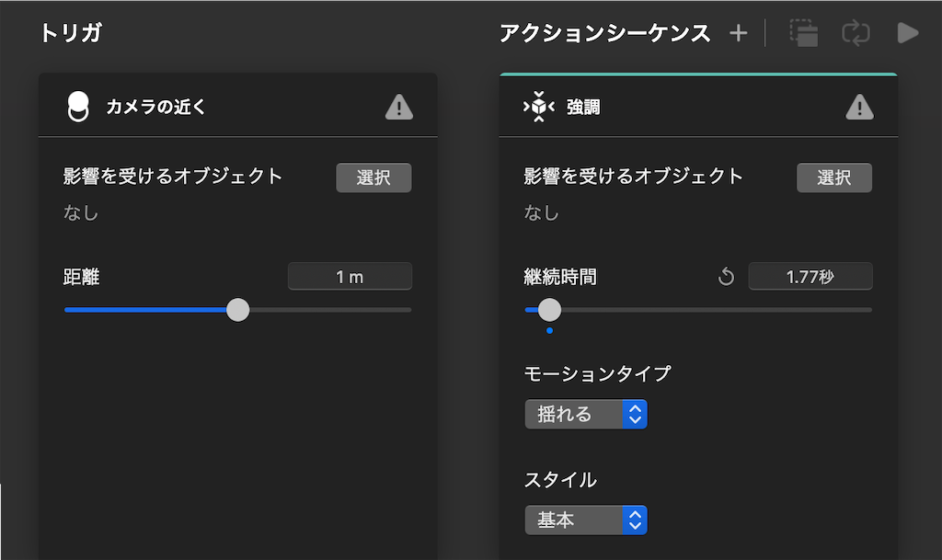
Task: Click the カメラの近く trigger icon
Action: coord(79,107)
